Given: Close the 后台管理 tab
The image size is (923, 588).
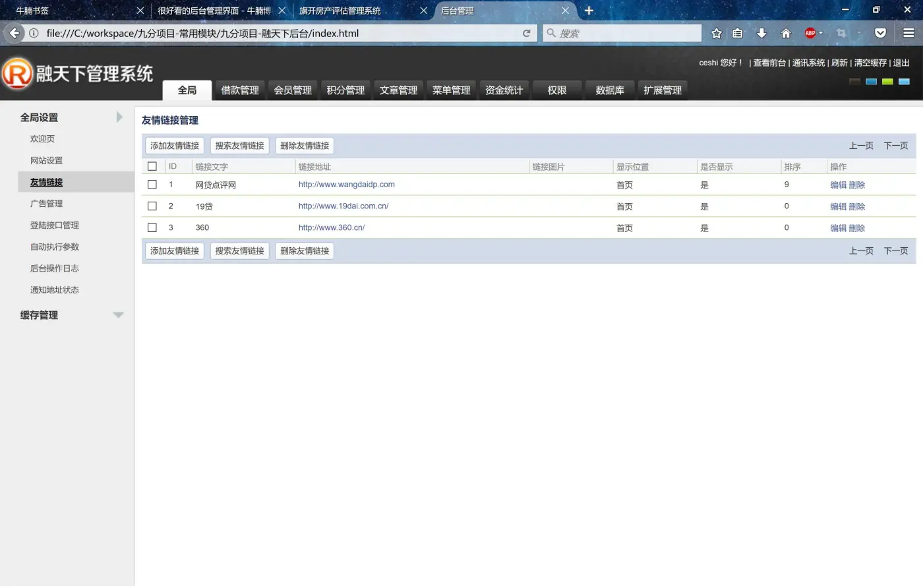Looking at the screenshot, I should (565, 11).
